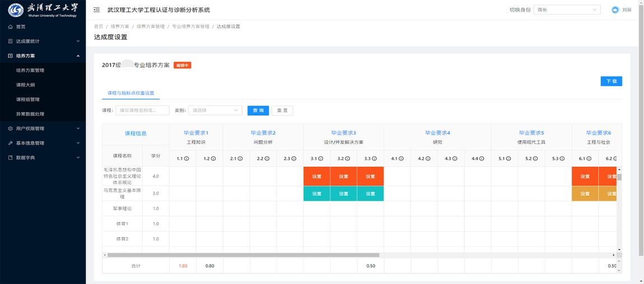Click the info icon next to 2.1
This screenshot has width=644, height=284.
240,159
